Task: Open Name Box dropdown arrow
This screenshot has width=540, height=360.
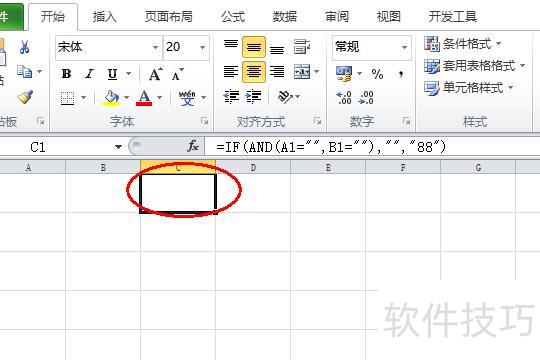Action: (x=118, y=147)
